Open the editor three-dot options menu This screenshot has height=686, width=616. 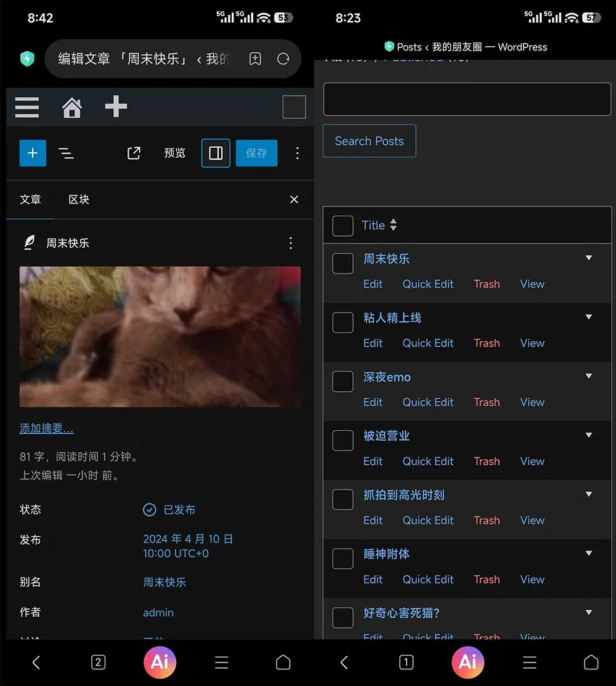(298, 153)
